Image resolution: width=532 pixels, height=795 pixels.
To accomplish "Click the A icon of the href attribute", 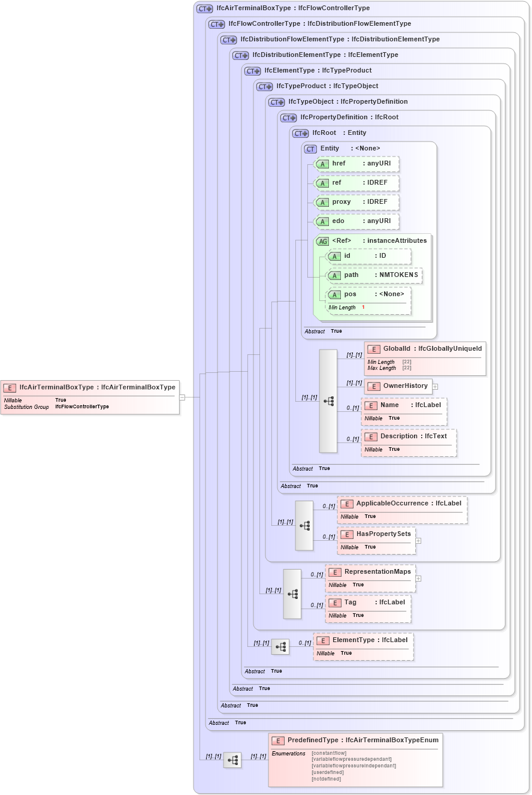I will pos(322,164).
